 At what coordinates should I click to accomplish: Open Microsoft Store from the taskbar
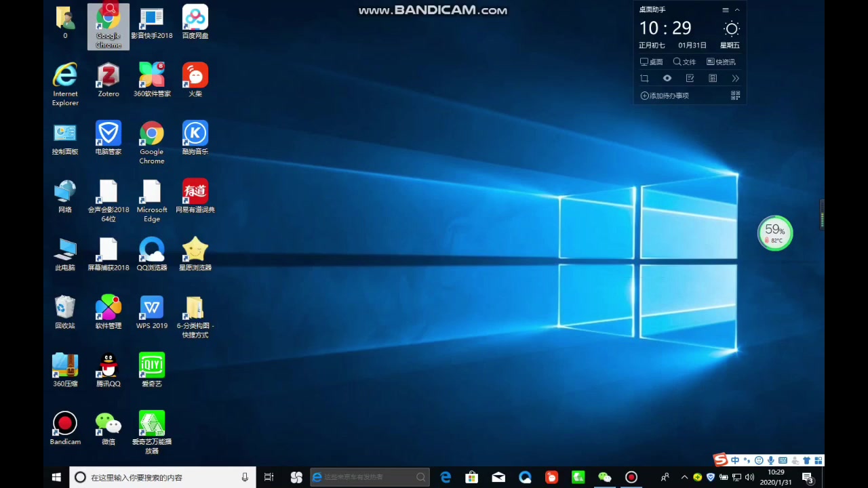(472, 477)
